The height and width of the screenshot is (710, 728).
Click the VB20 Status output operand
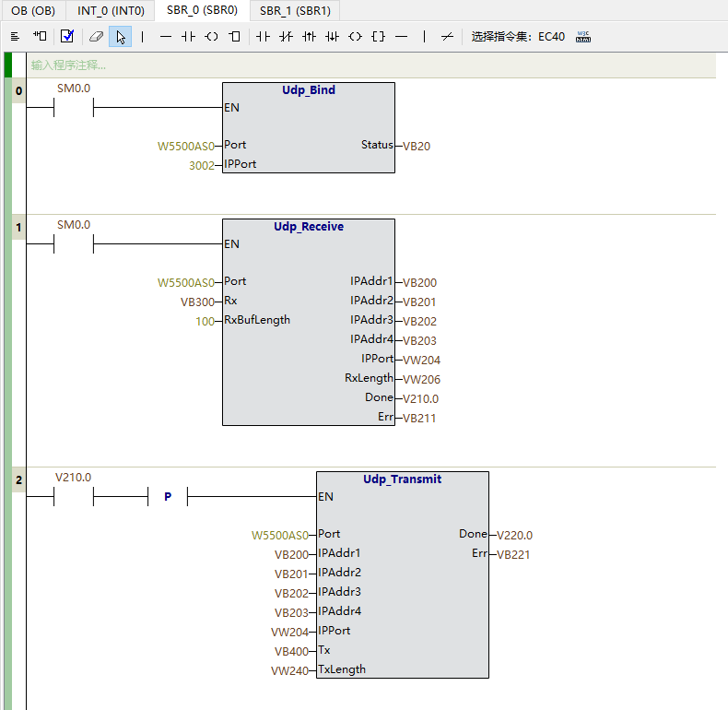(x=417, y=146)
